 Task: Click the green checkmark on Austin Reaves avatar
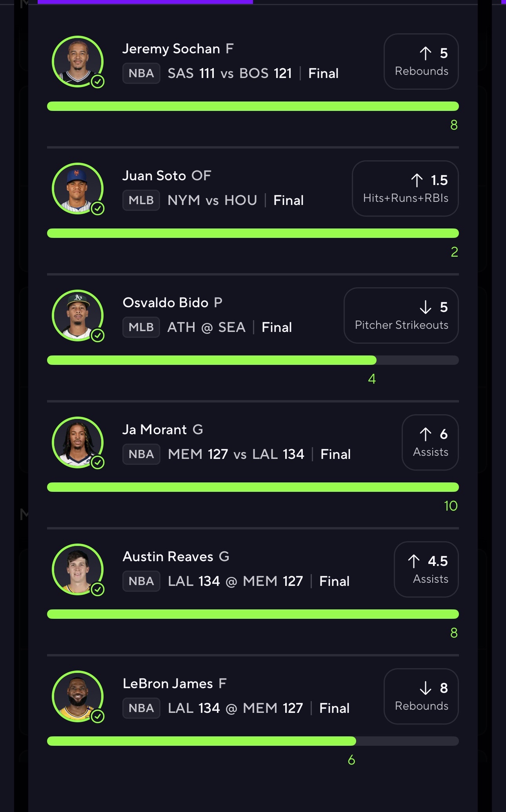click(98, 589)
